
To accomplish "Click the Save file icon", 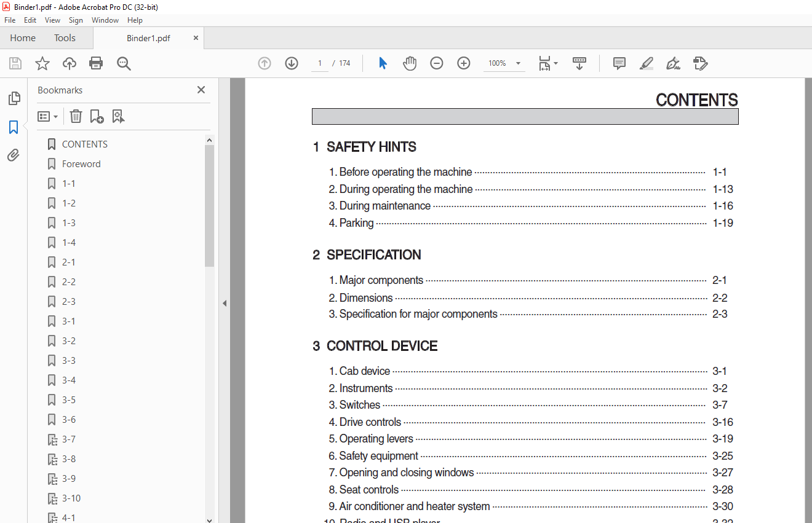I will [x=15, y=63].
